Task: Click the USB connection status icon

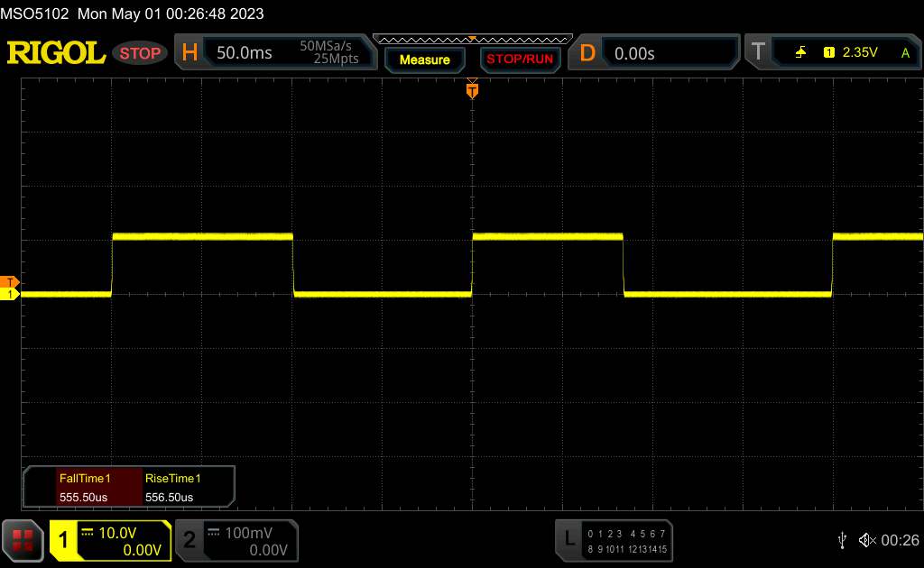Action: coord(842,539)
